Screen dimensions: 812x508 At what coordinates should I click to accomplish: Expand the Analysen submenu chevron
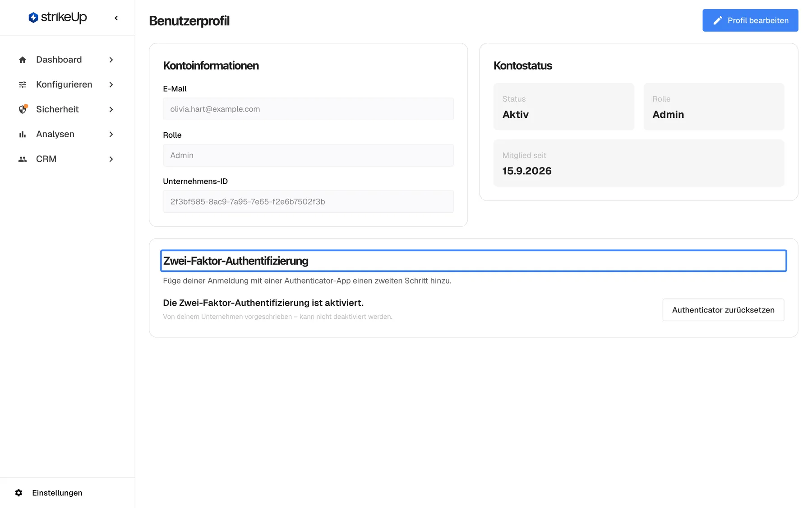(x=111, y=134)
